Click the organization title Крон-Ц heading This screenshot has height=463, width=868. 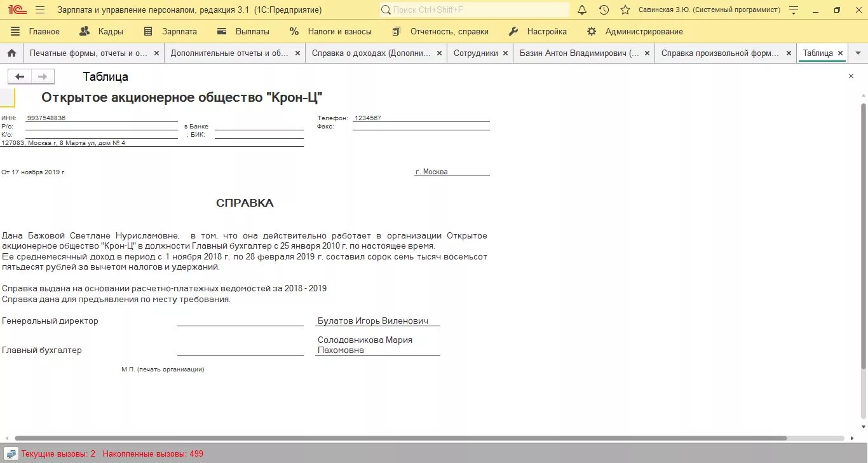click(182, 97)
